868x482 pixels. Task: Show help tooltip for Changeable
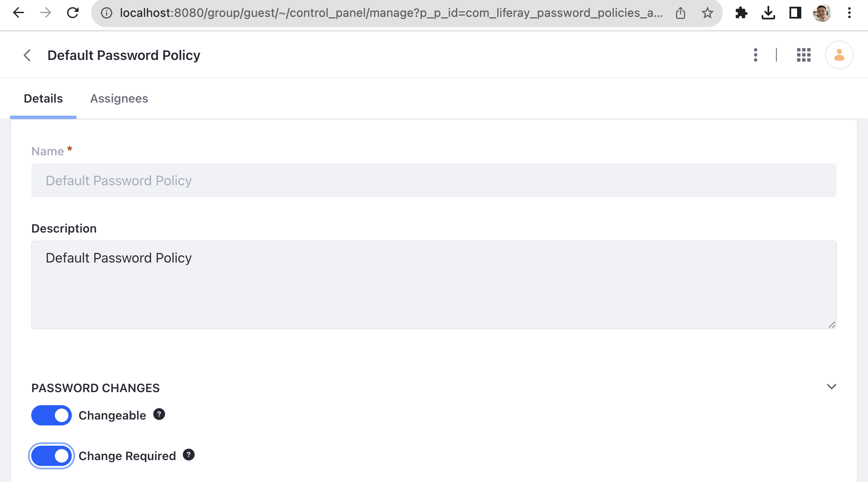[x=159, y=414]
